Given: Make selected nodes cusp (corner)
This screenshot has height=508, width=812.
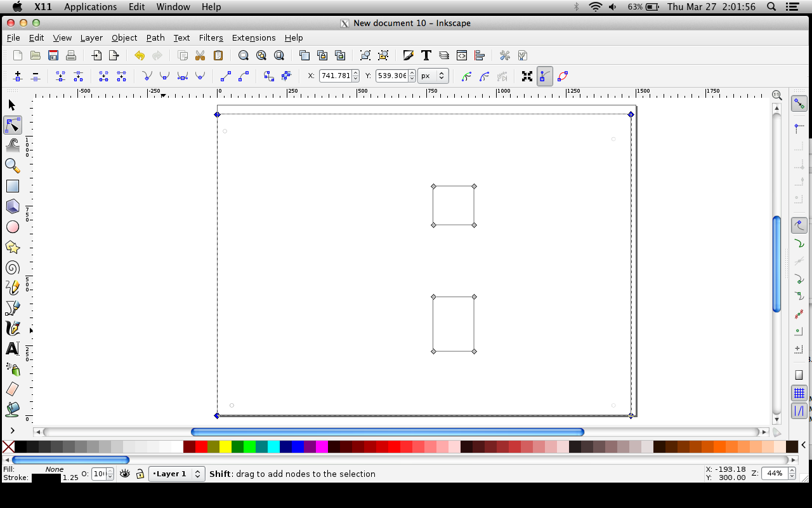Looking at the screenshot, I should tap(147, 76).
